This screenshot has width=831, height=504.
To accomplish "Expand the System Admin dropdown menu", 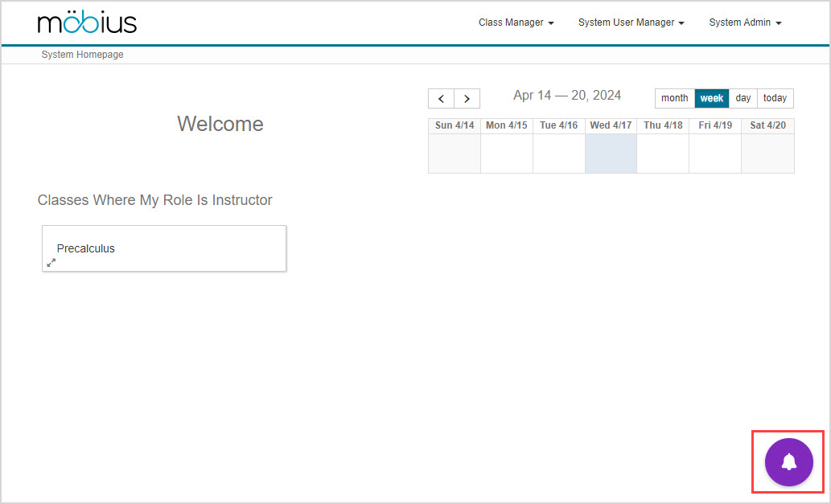I will 745,23.
